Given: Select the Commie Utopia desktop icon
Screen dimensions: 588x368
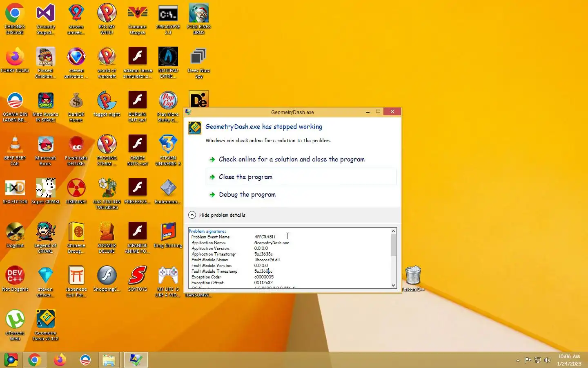Looking at the screenshot, I should click(x=137, y=19).
